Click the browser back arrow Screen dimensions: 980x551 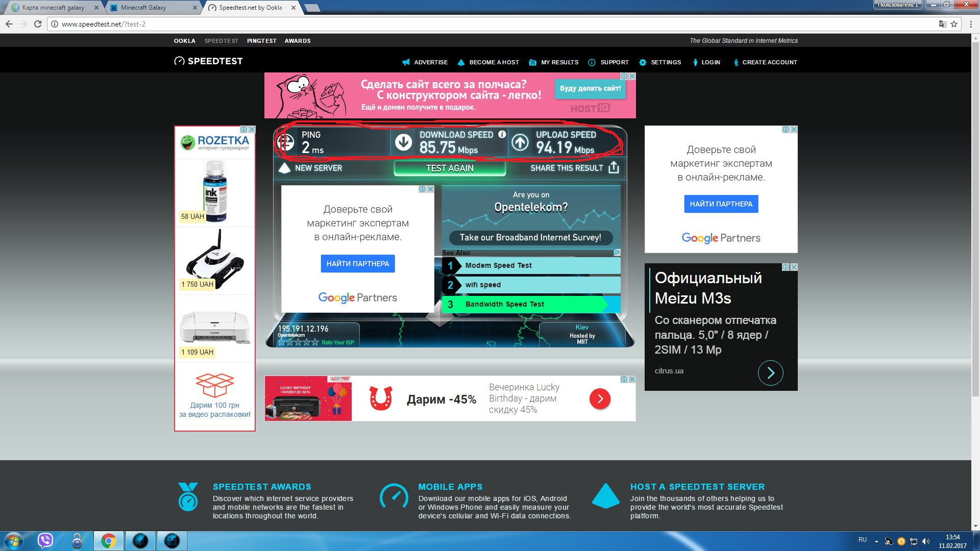click(9, 24)
